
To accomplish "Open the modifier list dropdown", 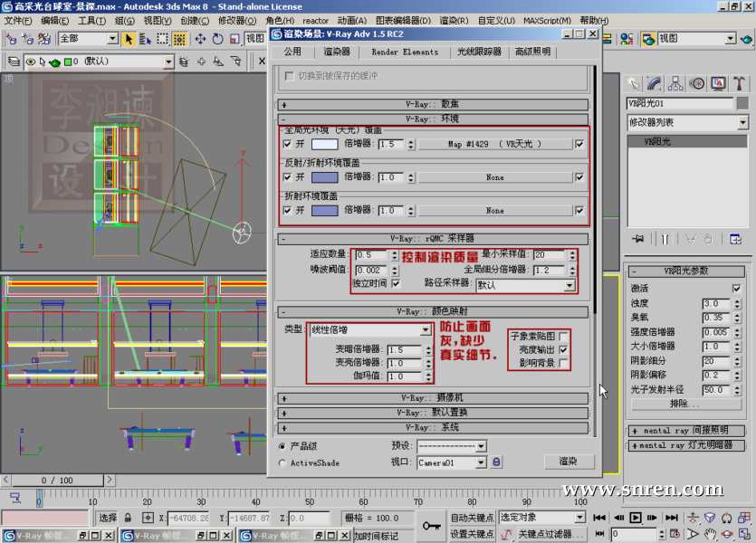I will coord(742,122).
